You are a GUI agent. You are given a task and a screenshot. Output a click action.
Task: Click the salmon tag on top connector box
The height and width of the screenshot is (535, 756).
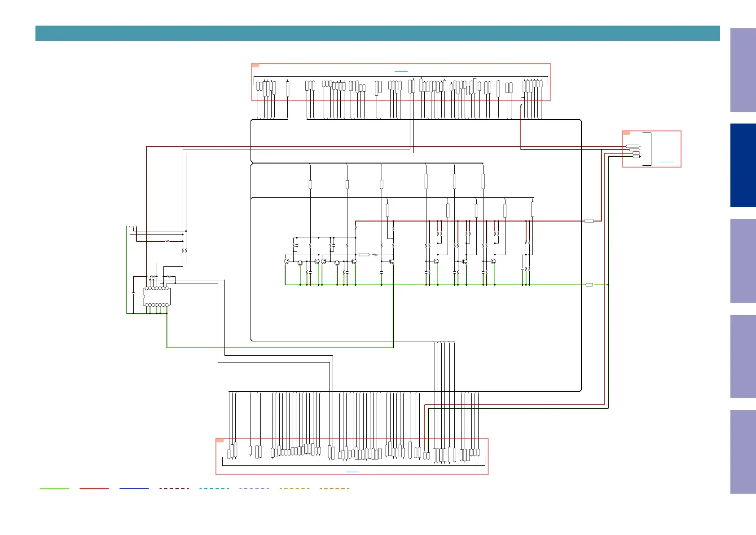(x=255, y=66)
